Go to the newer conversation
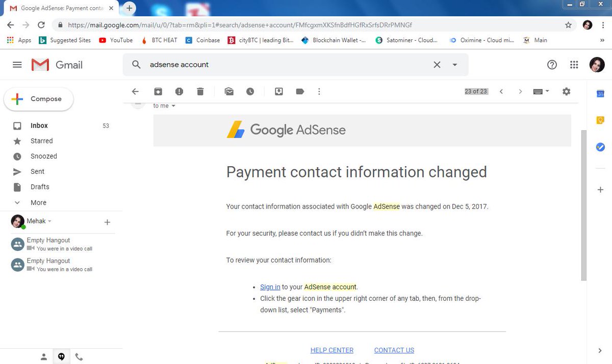Screen dimensions: 612x364 [501, 92]
